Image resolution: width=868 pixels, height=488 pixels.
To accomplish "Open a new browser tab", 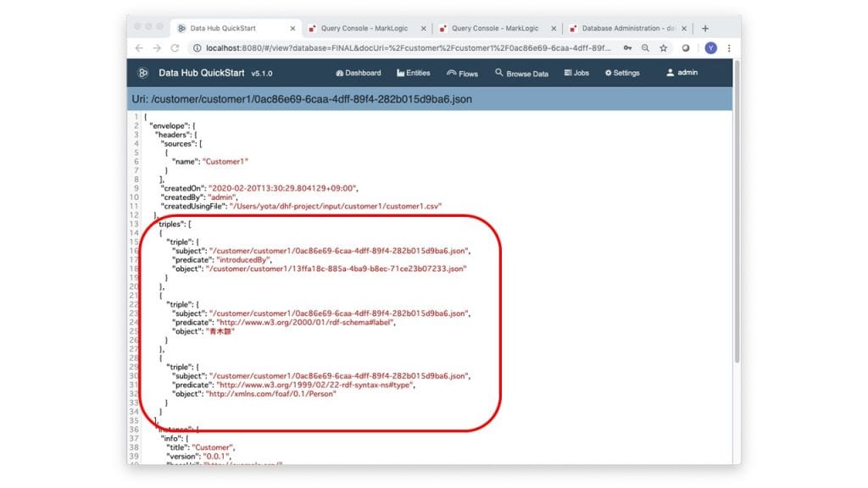I will [x=705, y=28].
